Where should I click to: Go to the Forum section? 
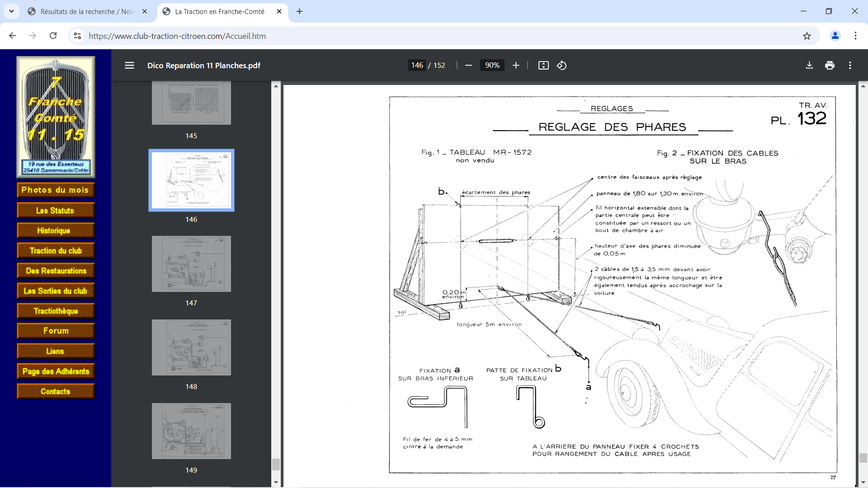[x=56, y=331]
